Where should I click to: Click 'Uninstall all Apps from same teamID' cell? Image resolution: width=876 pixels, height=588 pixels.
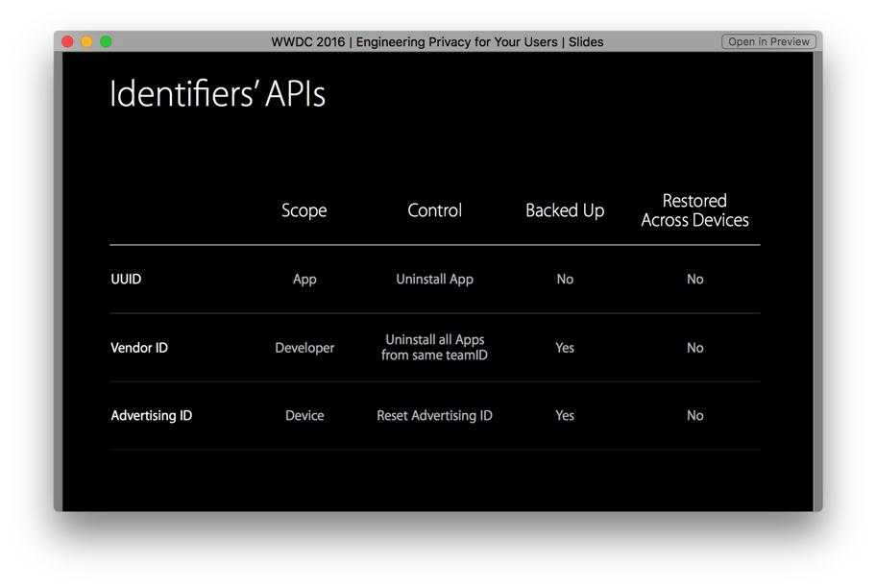pos(435,347)
